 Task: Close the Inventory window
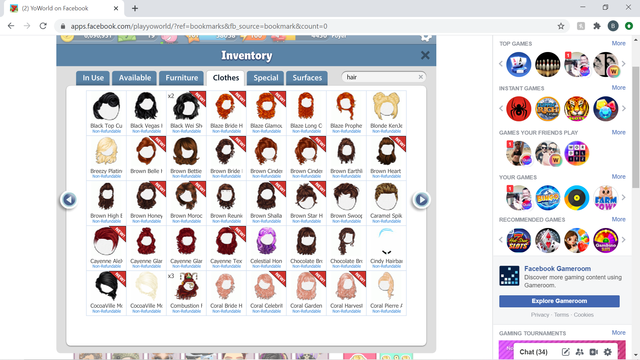(x=425, y=55)
